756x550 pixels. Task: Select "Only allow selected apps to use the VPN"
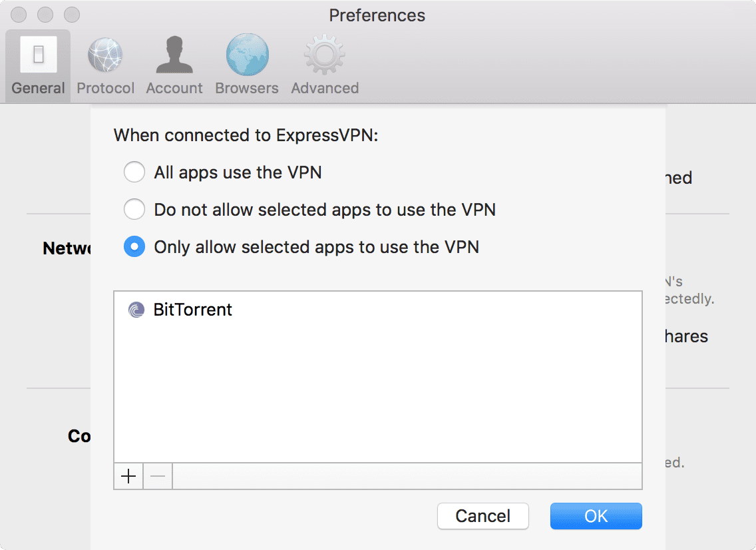[134, 246]
